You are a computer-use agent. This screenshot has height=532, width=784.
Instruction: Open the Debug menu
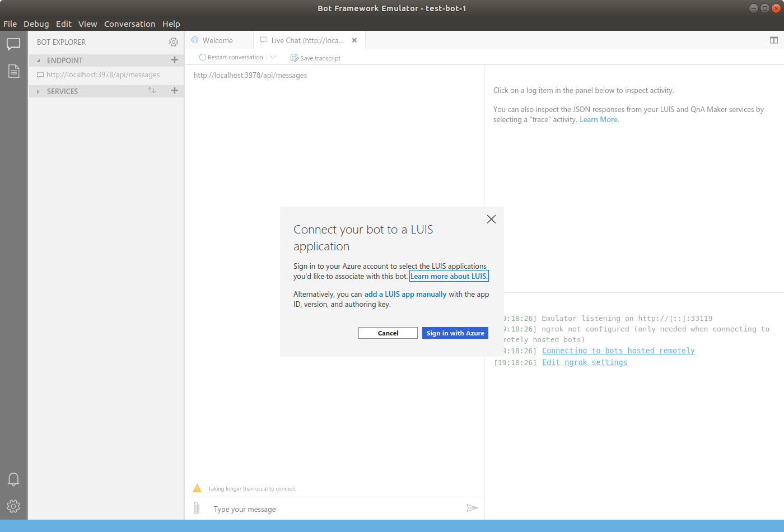point(36,24)
